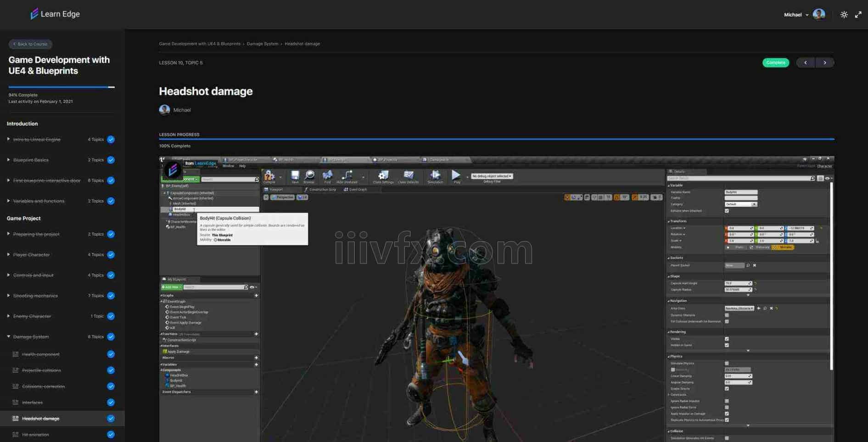Toggle the Enable Gravity checkbox
This screenshot has width=868, height=442.
[727, 389]
